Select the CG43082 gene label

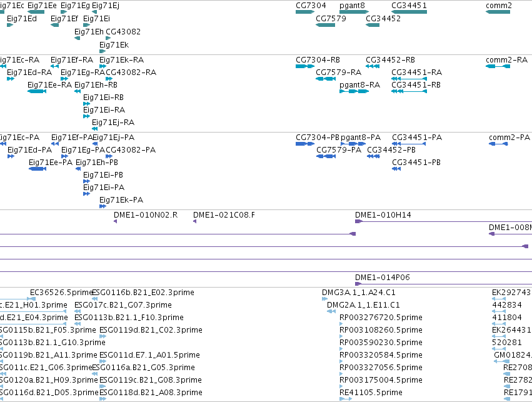click(123, 31)
